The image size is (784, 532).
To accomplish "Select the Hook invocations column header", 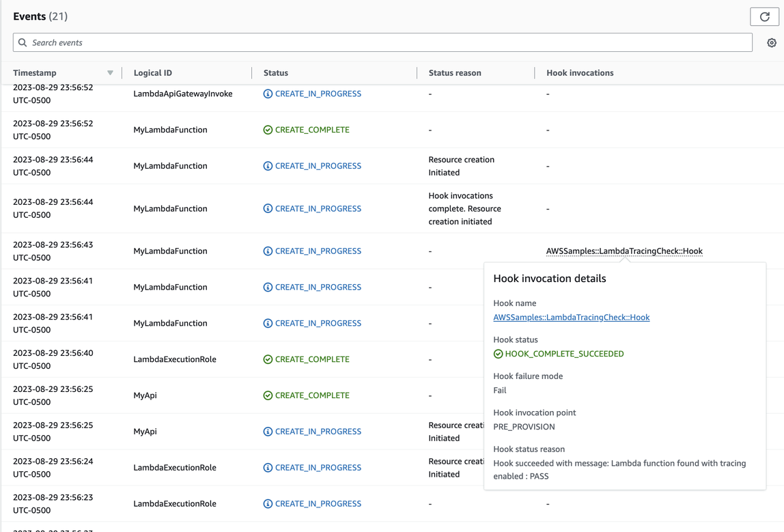I will click(580, 72).
